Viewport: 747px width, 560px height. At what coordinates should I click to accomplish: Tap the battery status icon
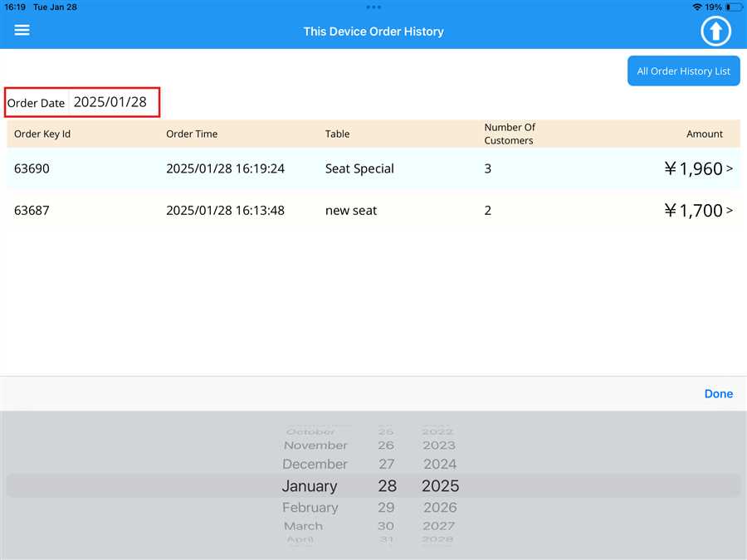[x=733, y=7]
